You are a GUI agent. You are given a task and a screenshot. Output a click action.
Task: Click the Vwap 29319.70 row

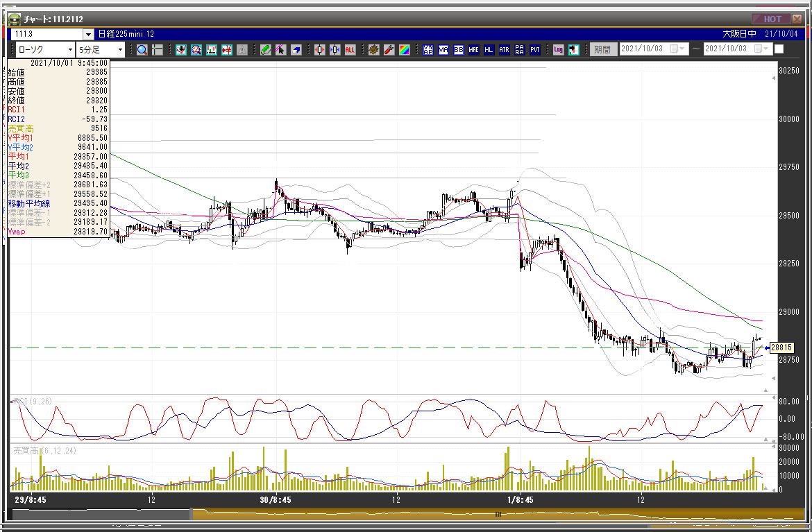click(58, 232)
